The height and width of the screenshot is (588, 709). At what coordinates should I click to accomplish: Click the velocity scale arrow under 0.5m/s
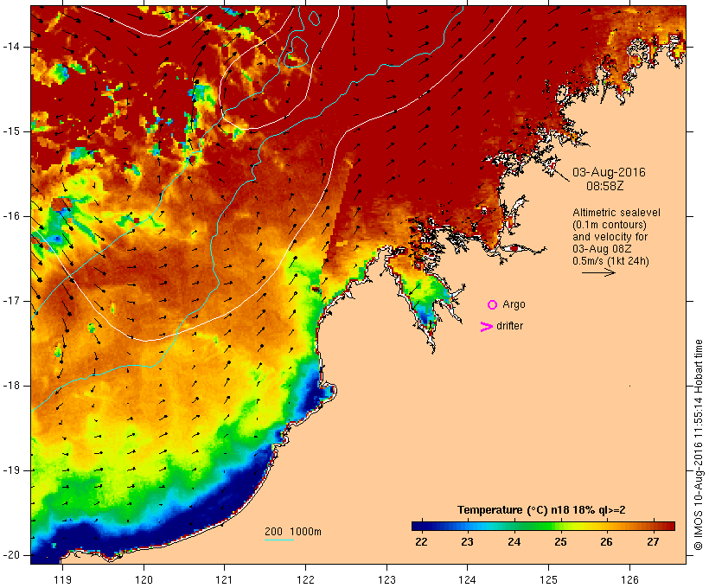(598, 272)
